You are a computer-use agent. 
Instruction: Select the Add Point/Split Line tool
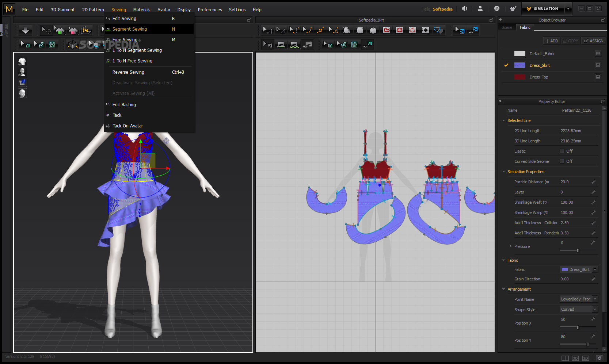[320, 30]
